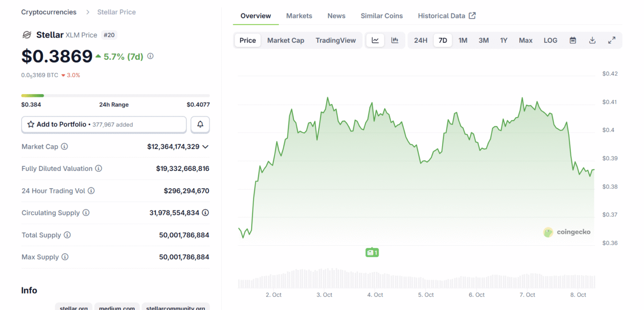Click the Add to Portfolio button
Image resolution: width=644 pixels, height=310 pixels.
[x=104, y=124]
